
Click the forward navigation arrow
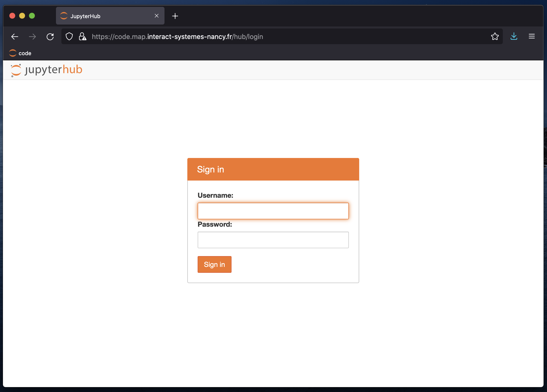tap(32, 37)
